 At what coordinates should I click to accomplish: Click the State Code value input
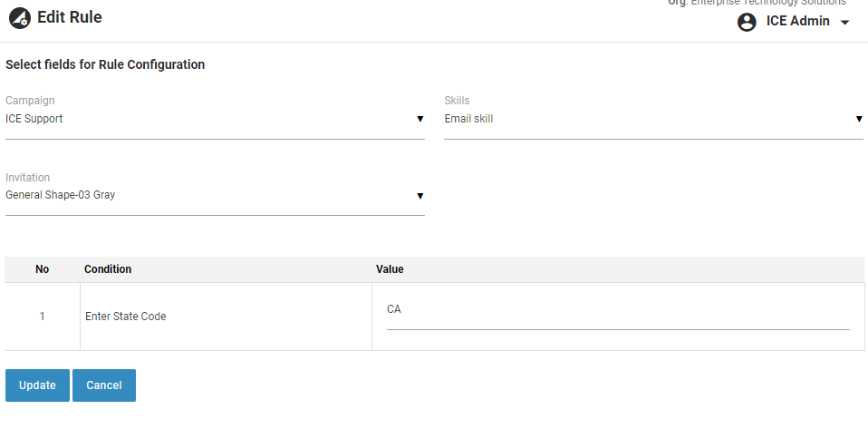[618, 310]
